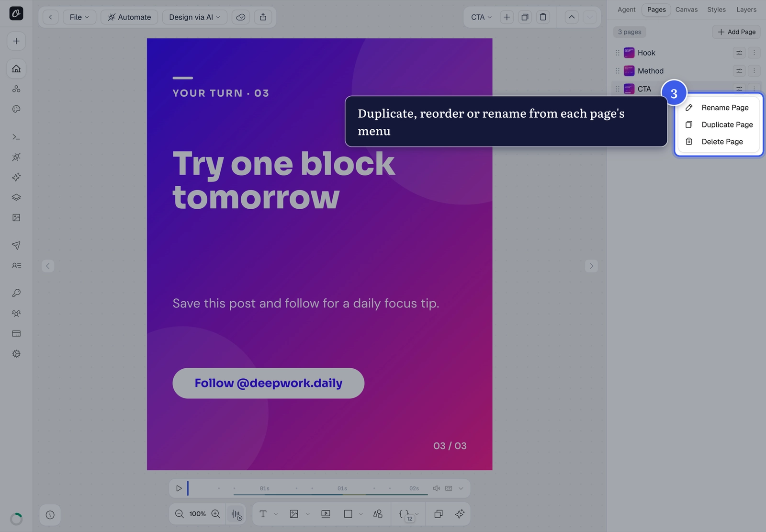Open the terminal prompt icon in sidebar
766x532 pixels.
coord(16,137)
